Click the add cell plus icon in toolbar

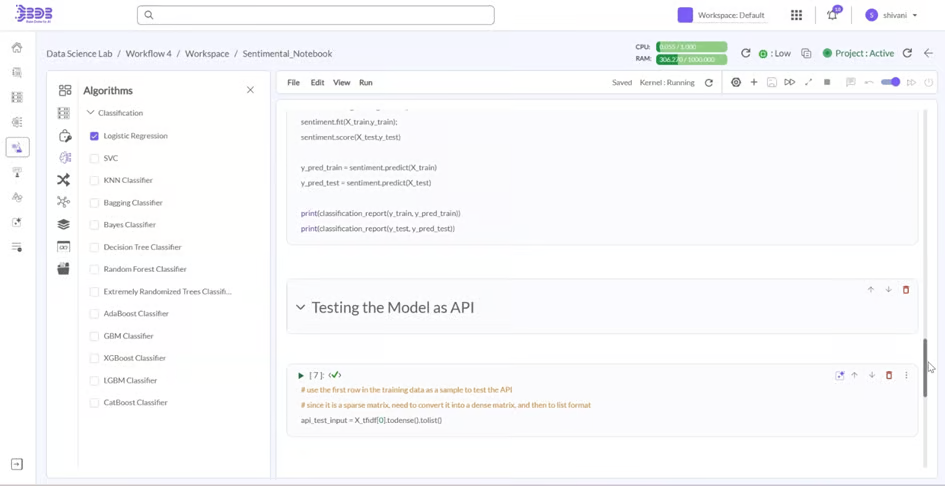pos(754,83)
